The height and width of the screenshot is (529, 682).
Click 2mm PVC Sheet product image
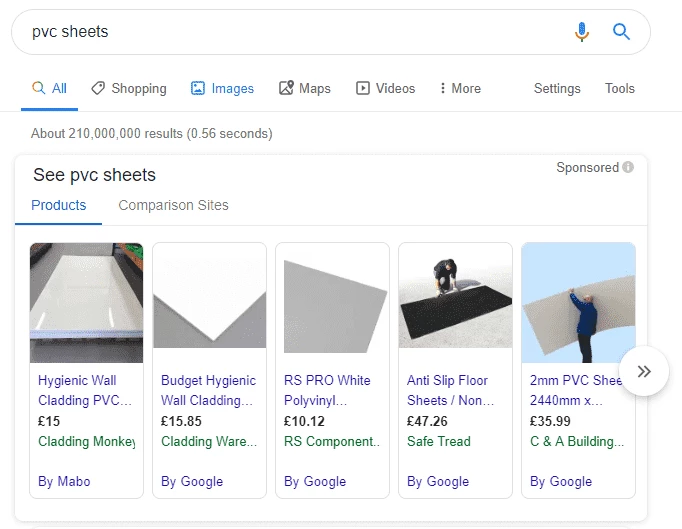(x=578, y=303)
